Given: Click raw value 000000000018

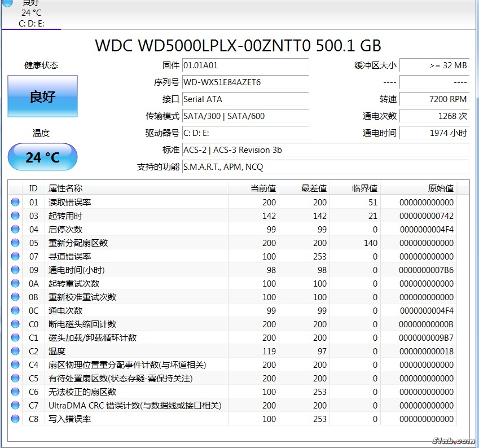Looking at the screenshot, I should coord(427,352).
